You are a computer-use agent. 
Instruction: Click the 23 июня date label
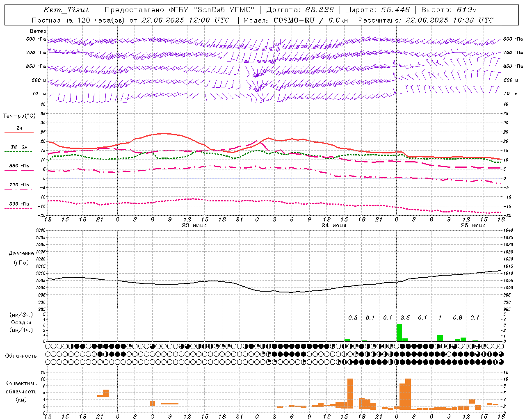(x=194, y=226)
